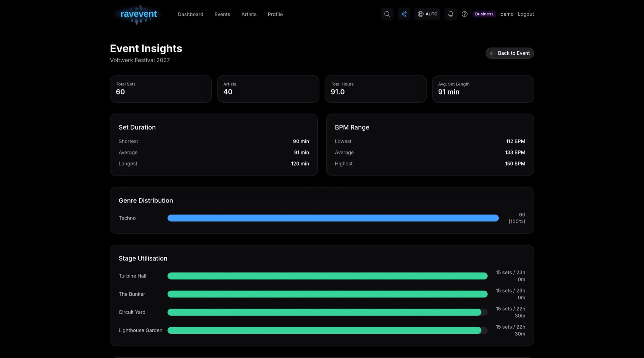Click The Bunker utilisation bar
Screen dimensions: 644x358
pyautogui.click(x=327, y=294)
